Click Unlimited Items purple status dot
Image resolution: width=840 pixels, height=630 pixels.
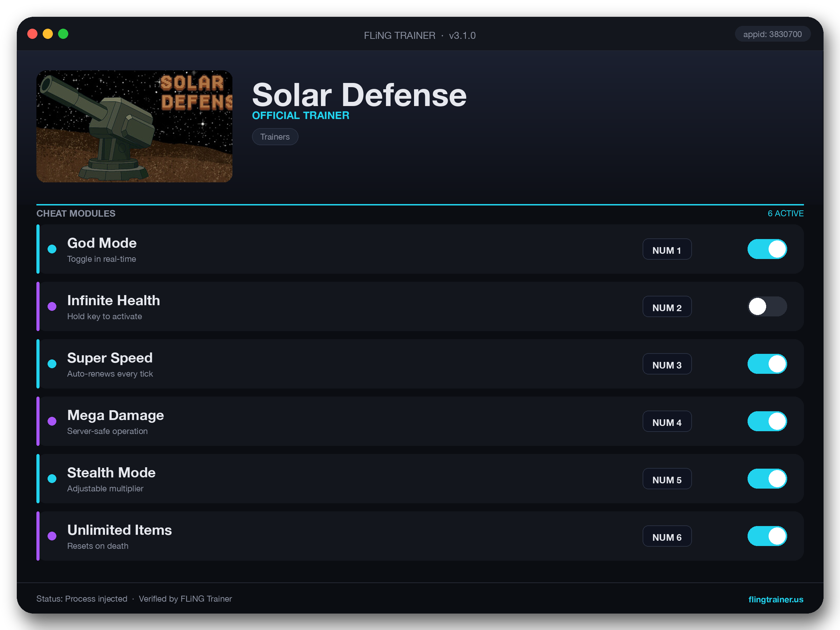point(52,536)
